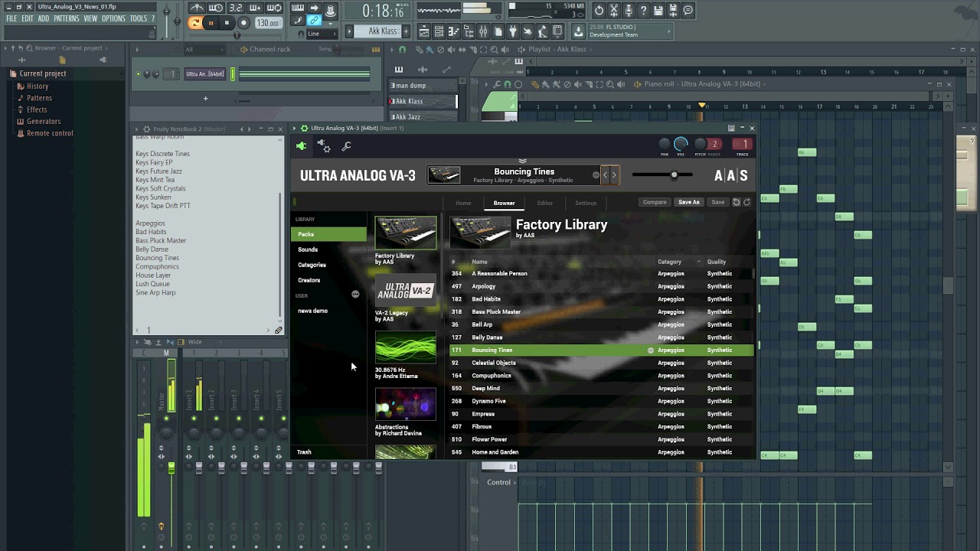Viewport: 980px width, 551px height.
Task: Toggle the link (multilink) controllers icon
Action: pos(314,20)
